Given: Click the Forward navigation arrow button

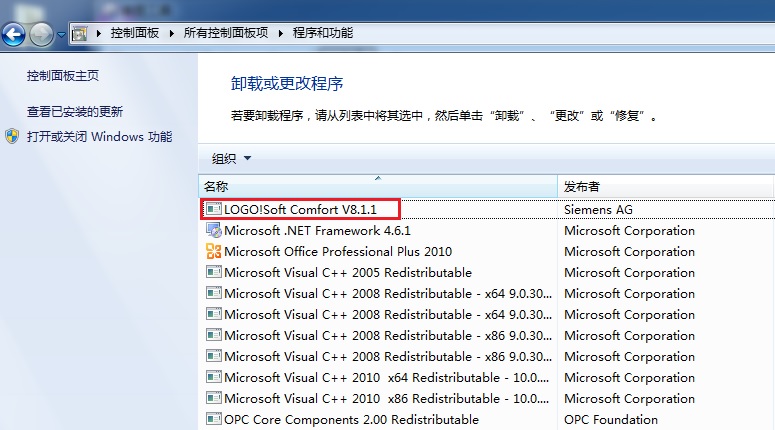Looking at the screenshot, I should click(42, 35).
